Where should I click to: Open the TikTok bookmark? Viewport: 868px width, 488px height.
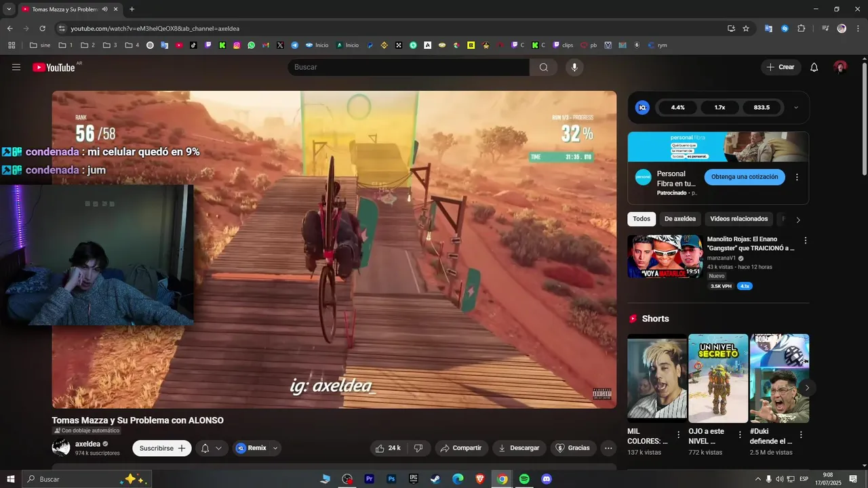tap(193, 45)
